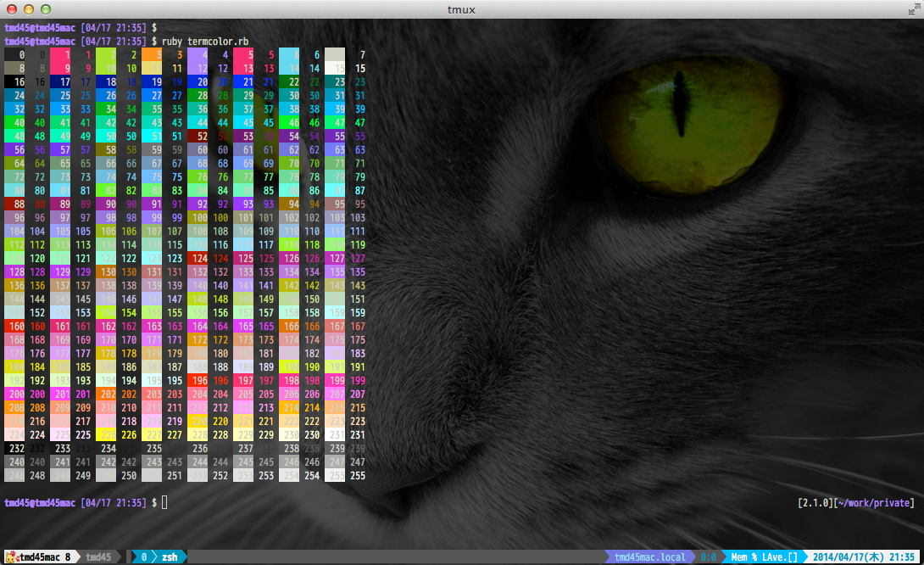924x565 pixels.
Task: Click the pink foreground text 199
Action: (x=358, y=380)
